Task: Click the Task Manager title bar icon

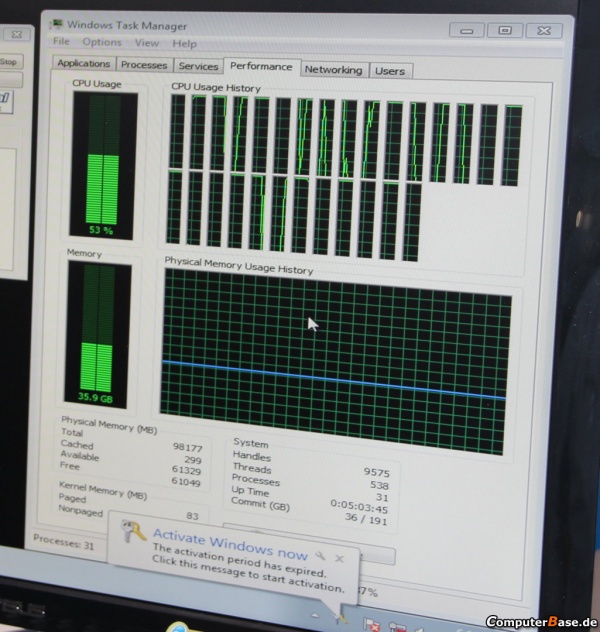Action: pos(56,24)
